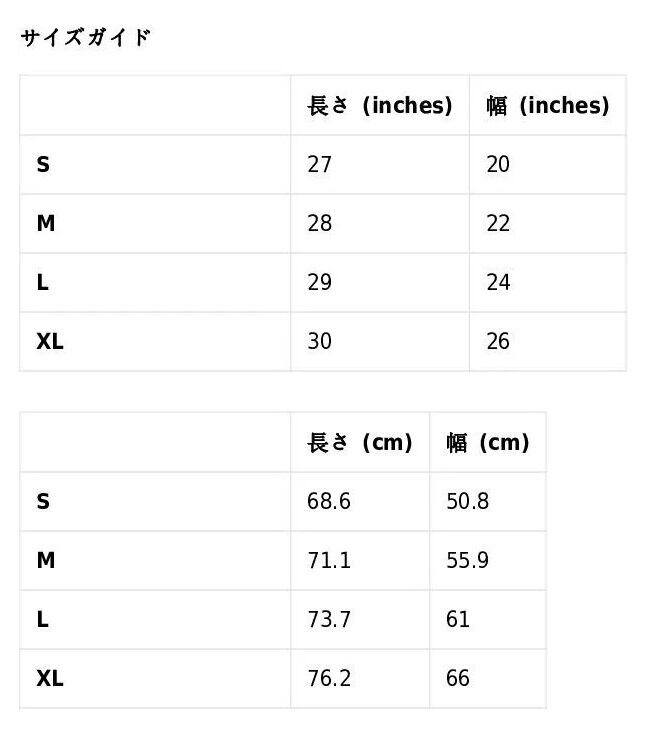Image resolution: width=650 pixels, height=750 pixels.
Task: Select the width value 22 for size M
Action: [x=498, y=224]
